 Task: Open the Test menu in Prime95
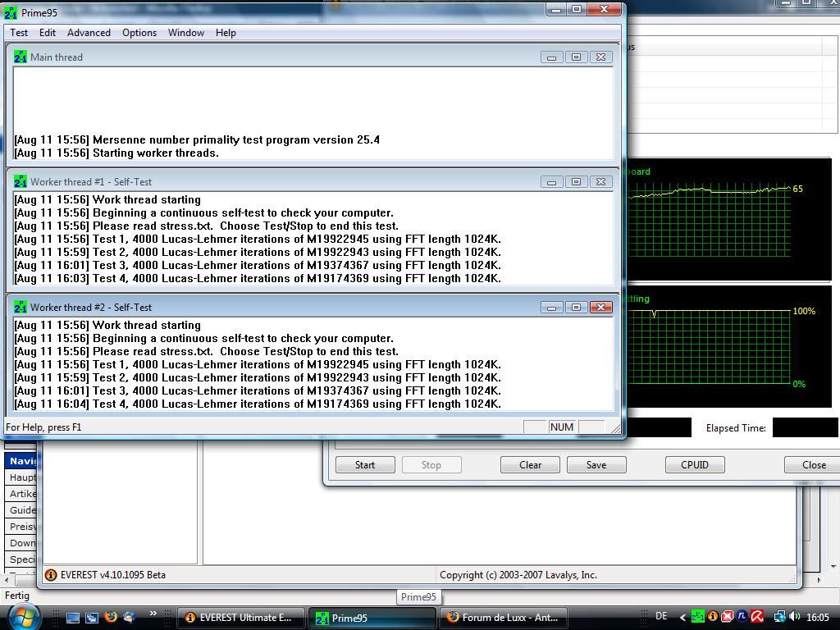[19, 33]
